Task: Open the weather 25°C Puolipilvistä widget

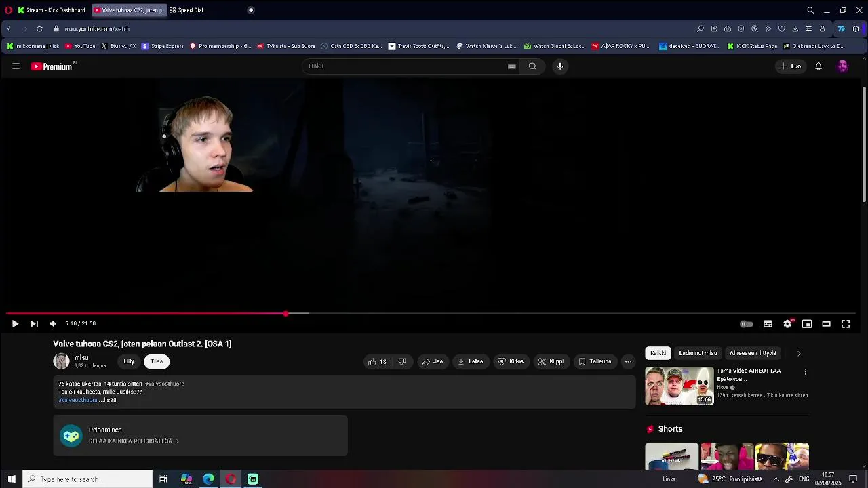Action: pyautogui.click(x=730, y=479)
